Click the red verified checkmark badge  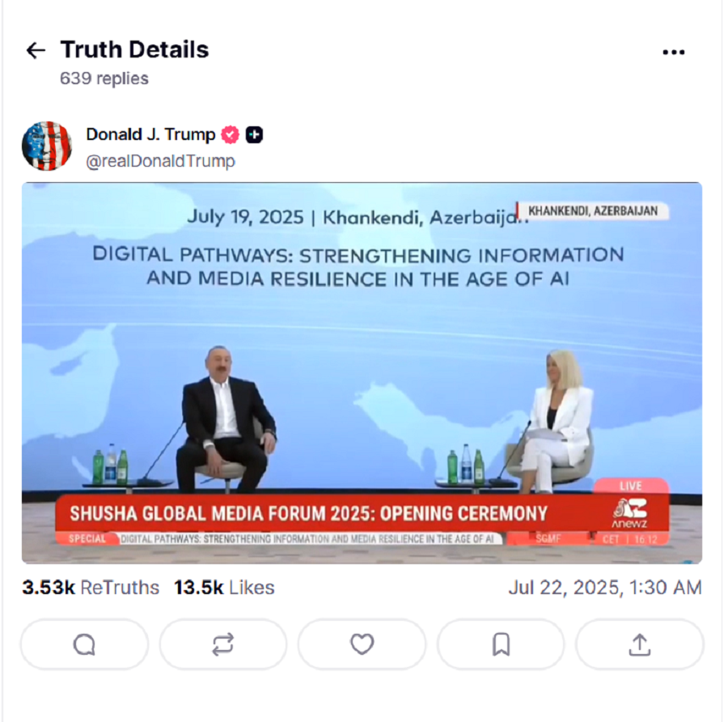coord(230,134)
